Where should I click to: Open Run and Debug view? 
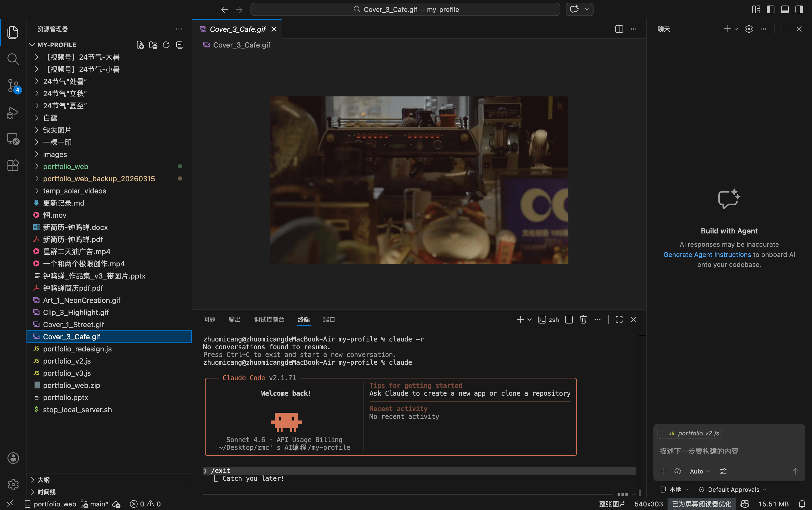click(13, 113)
